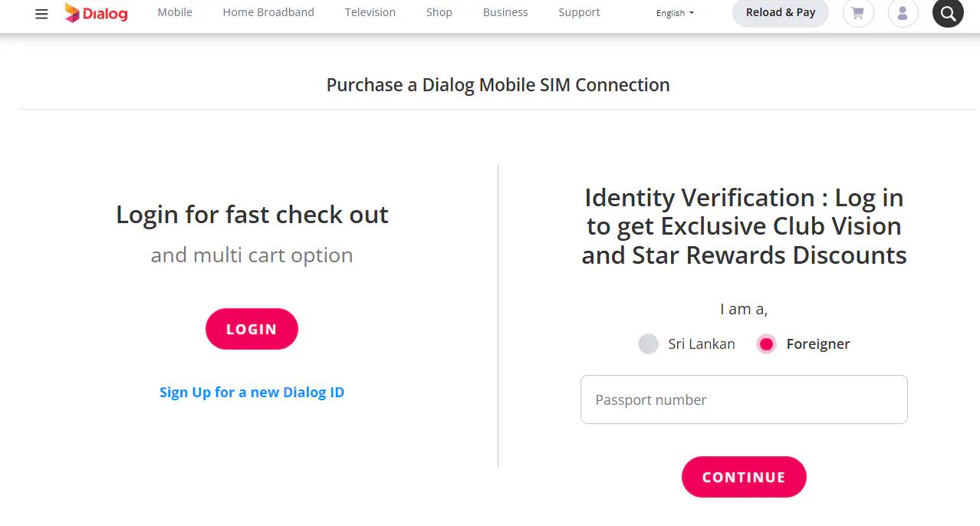Click the CONTINUE button
The width and height of the screenshot is (980, 526).
[x=744, y=477]
